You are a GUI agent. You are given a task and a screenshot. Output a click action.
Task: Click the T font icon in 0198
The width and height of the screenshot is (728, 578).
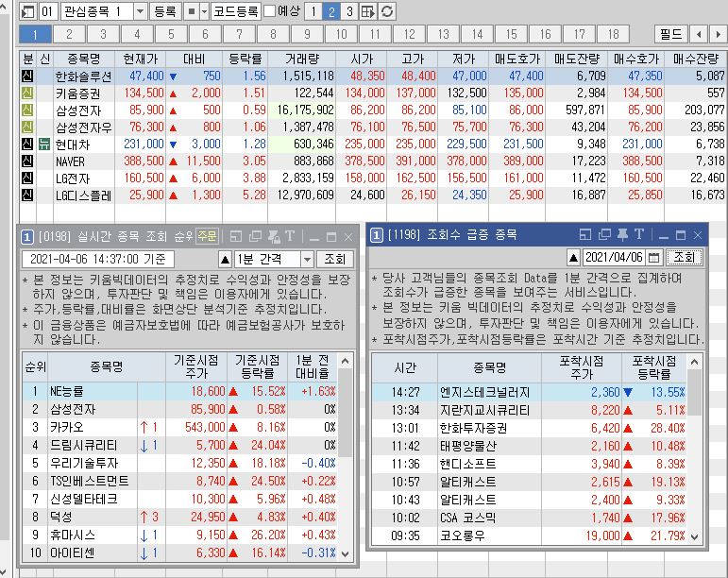(x=290, y=236)
